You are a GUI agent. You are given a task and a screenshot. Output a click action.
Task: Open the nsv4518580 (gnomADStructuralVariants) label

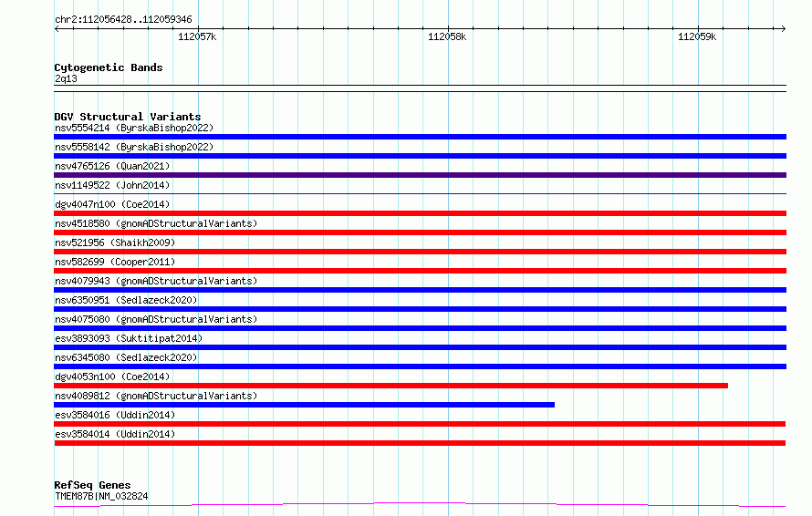coord(156,223)
